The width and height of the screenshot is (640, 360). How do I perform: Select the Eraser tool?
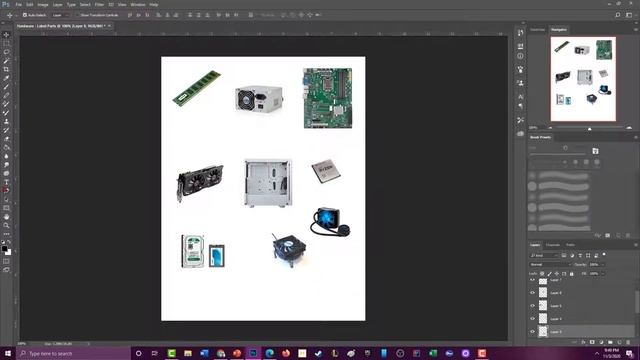(x=6, y=139)
